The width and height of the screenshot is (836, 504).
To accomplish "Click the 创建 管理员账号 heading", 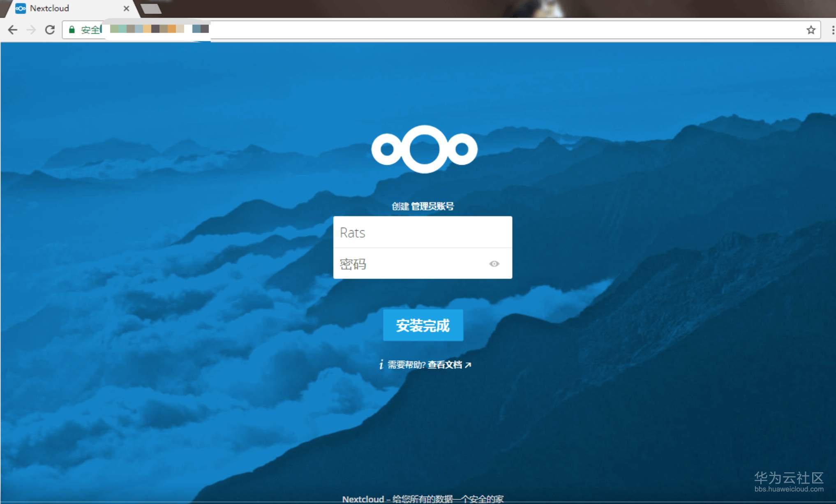I will click(423, 206).
